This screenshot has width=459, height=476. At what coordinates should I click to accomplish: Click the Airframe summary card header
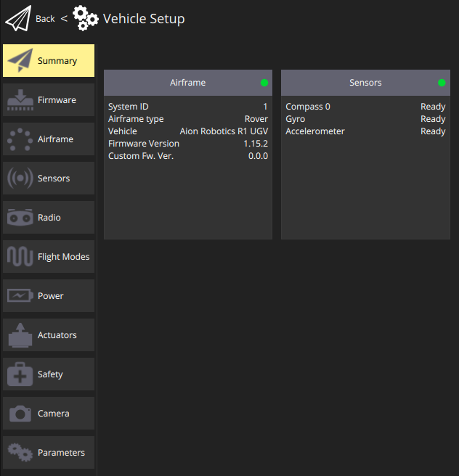coord(188,83)
